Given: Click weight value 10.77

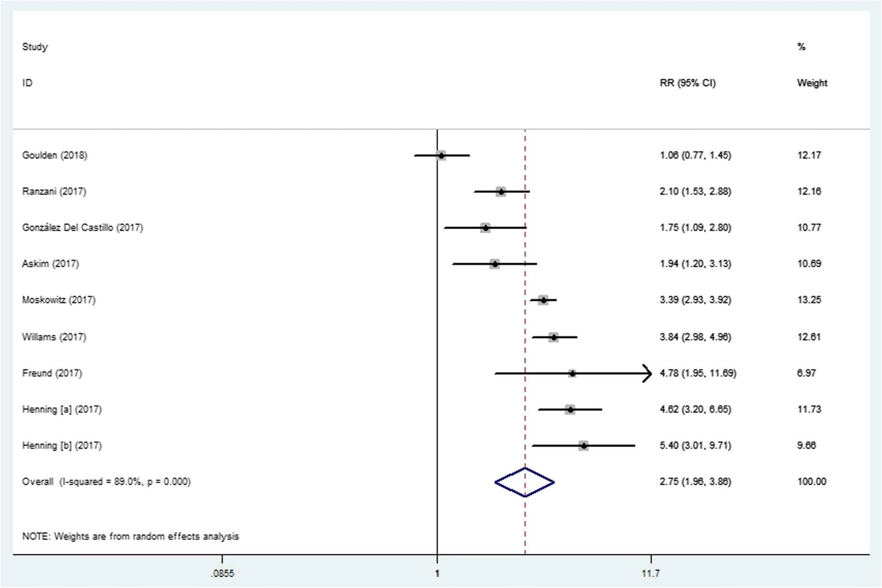Looking at the screenshot, I should coord(809,228).
